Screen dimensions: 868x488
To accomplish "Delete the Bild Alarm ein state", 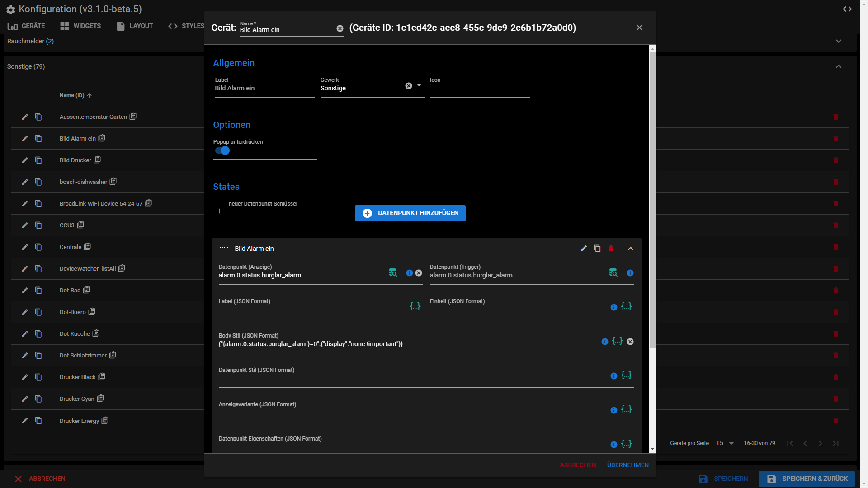I will (x=611, y=249).
